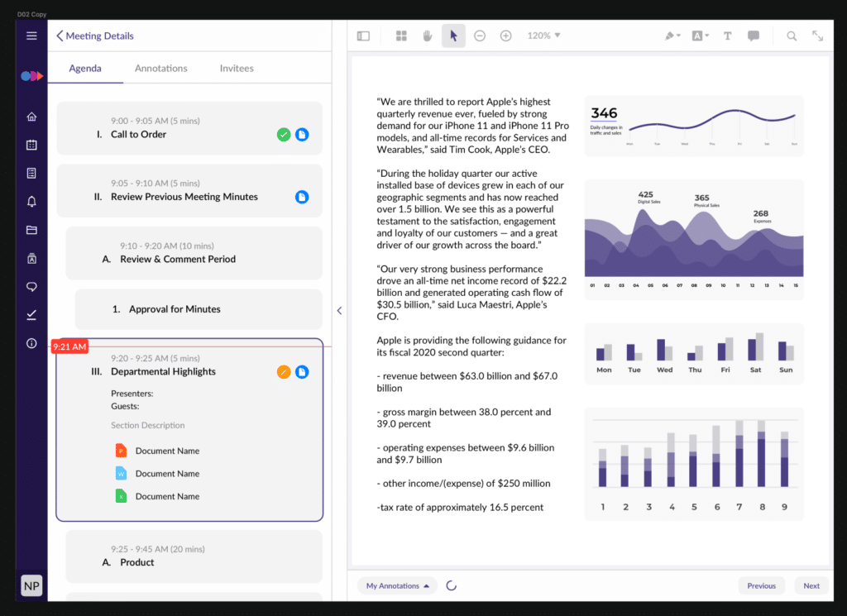Image resolution: width=847 pixels, height=616 pixels.
Task: Toggle the green check on Call to Order
Action: 284,134
